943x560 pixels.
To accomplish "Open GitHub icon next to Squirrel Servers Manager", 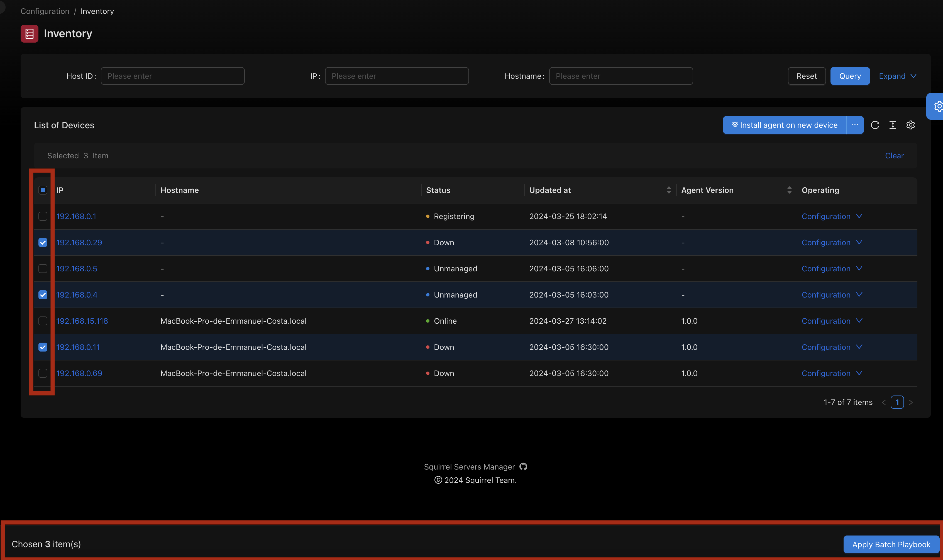I will click(x=523, y=467).
